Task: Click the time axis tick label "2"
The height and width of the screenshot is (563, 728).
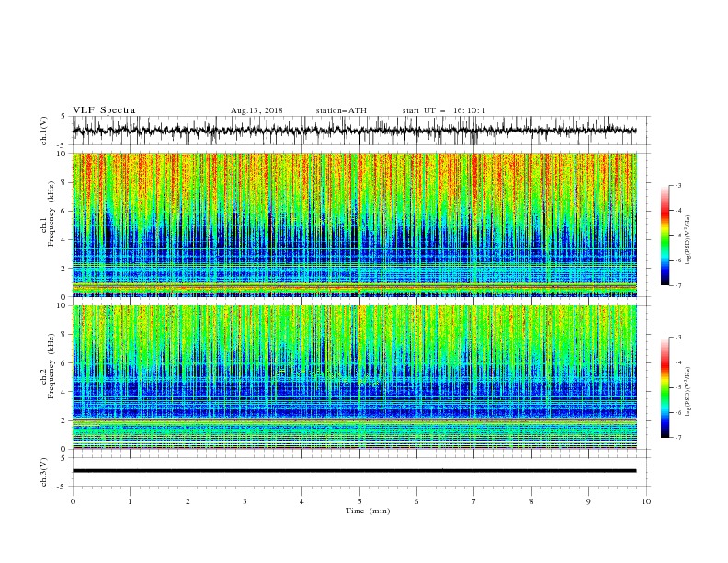Action: click(188, 501)
